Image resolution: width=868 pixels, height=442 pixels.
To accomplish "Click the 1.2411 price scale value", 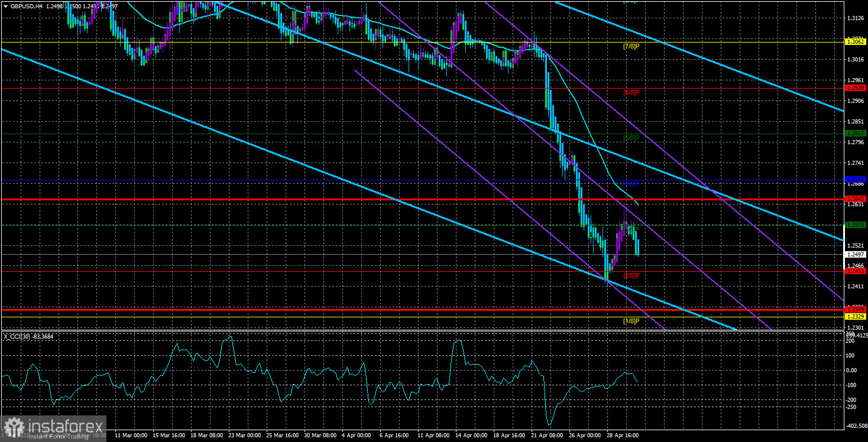I will pyautogui.click(x=855, y=287).
